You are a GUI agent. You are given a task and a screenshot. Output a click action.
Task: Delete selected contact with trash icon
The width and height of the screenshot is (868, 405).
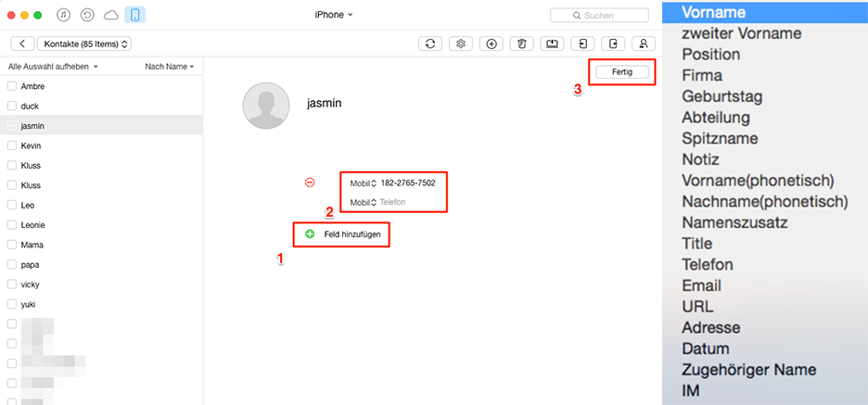tap(521, 44)
